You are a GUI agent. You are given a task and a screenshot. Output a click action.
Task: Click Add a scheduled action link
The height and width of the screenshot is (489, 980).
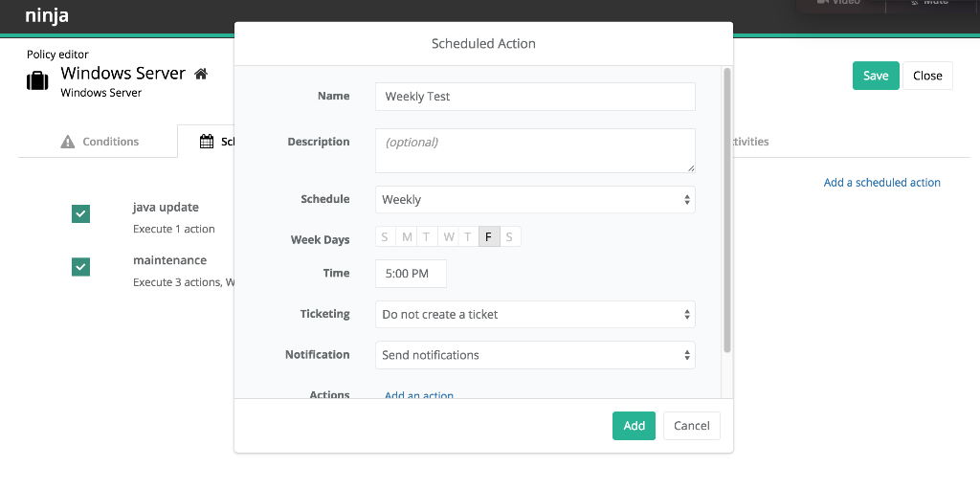pyautogui.click(x=881, y=183)
